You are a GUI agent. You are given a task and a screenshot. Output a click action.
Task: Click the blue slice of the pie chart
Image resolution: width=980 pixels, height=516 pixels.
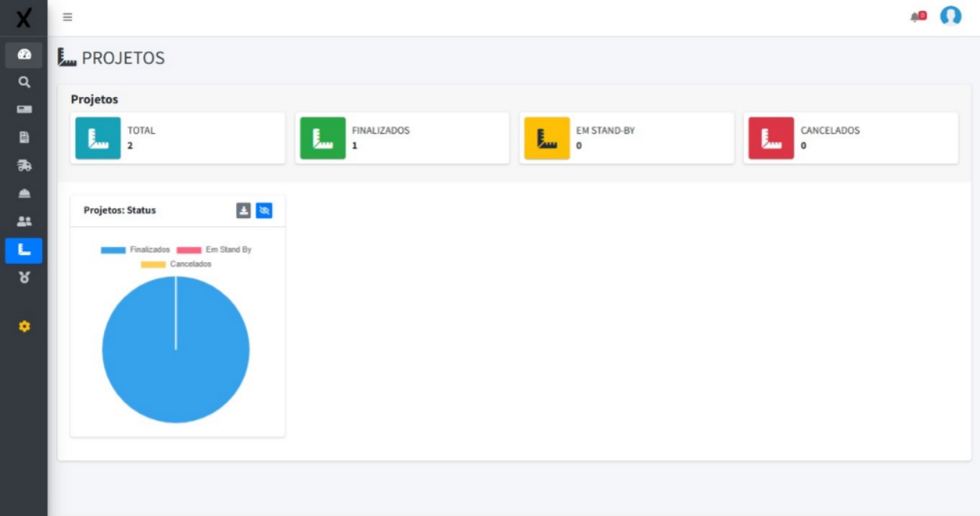[x=176, y=359]
